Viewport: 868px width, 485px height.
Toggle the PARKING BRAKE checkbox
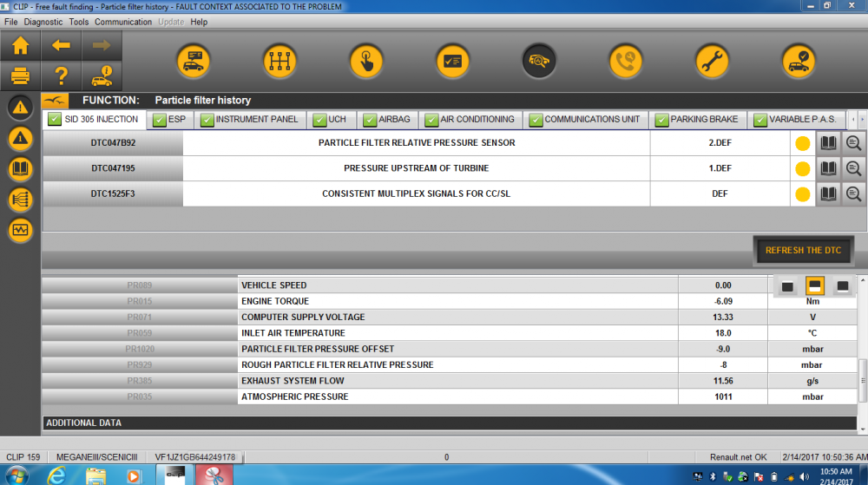click(x=661, y=120)
